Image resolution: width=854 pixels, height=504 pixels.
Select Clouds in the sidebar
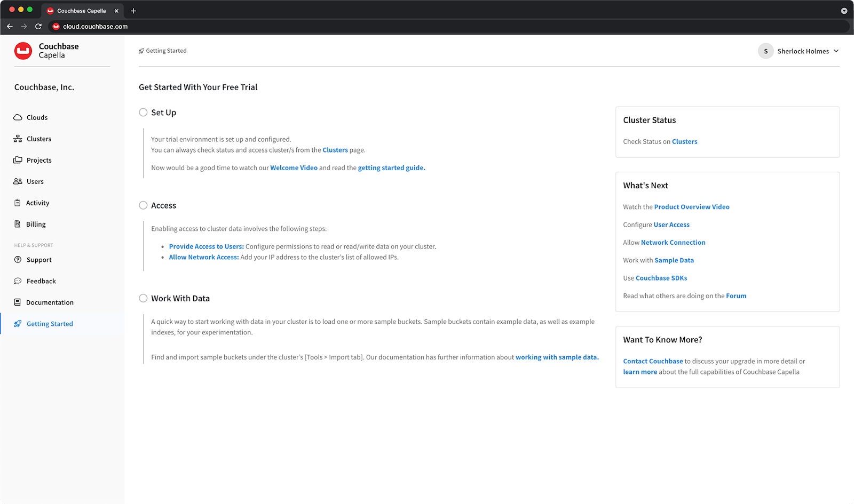point(36,117)
